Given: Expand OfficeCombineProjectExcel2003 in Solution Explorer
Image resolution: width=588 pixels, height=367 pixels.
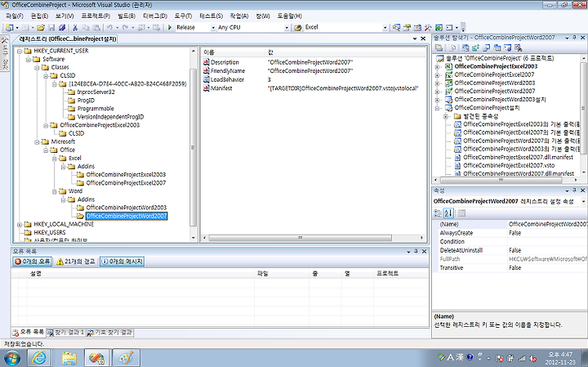Looking at the screenshot, I should coord(437,66).
